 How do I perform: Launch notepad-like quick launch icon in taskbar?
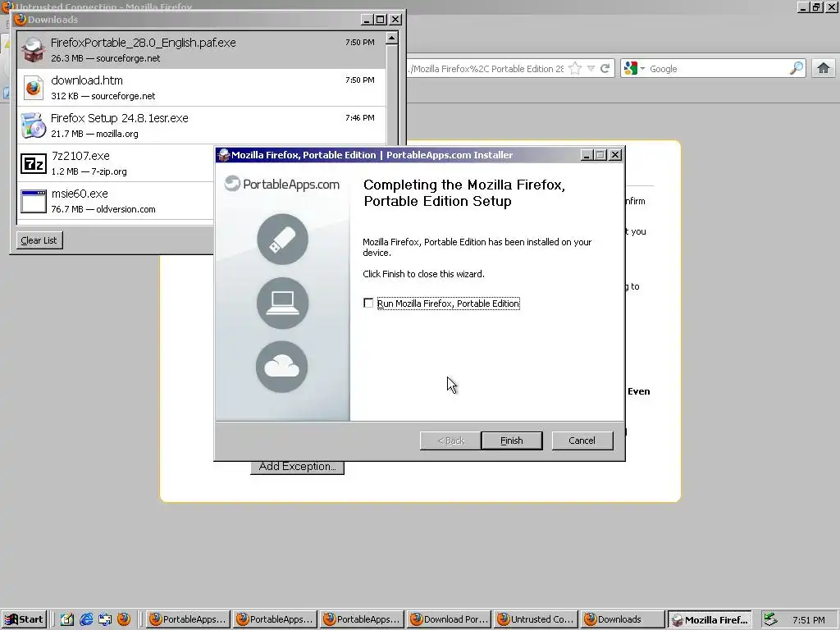point(67,619)
